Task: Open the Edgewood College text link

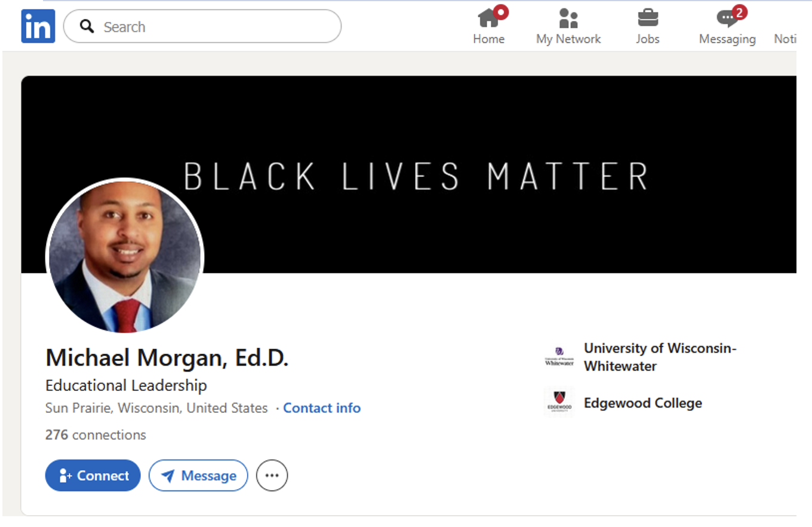Action: (x=642, y=403)
